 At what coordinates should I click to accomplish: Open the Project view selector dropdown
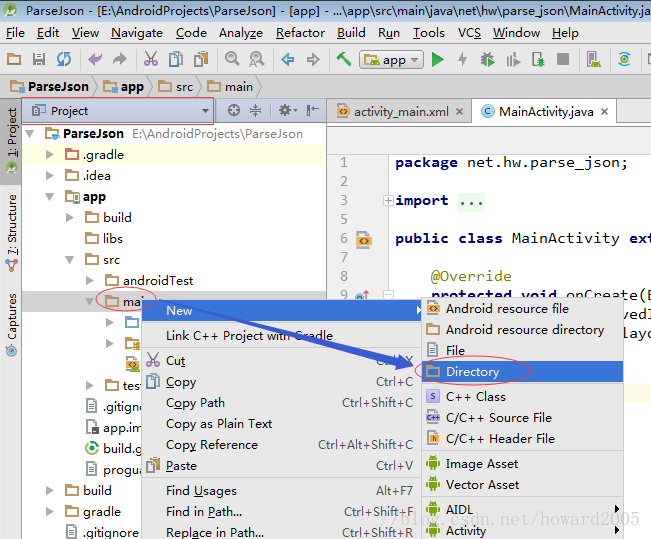click(118, 111)
